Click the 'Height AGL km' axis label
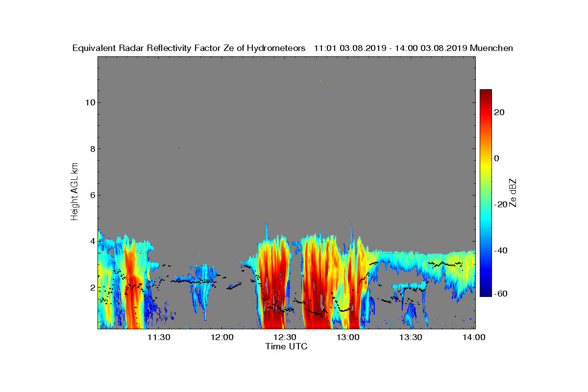The width and height of the screenshot is (588, 392). tap(74, 193)
